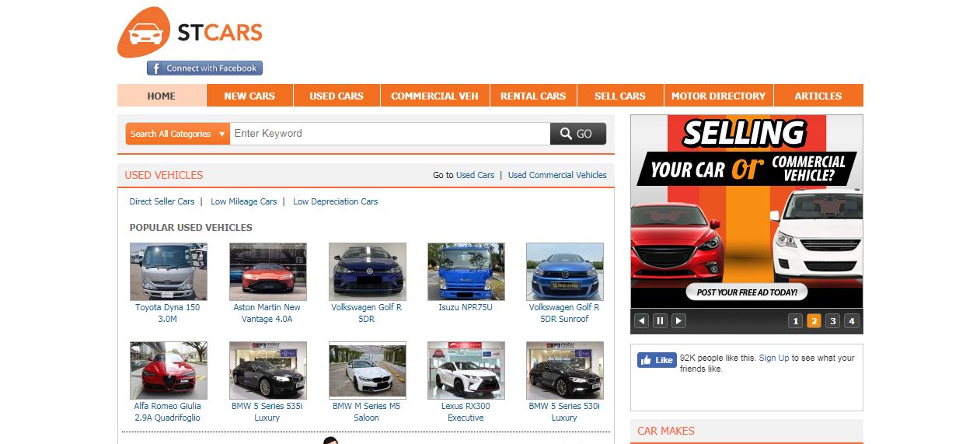980x444 pixels.
Task: Open BMW 5 Series 535i thumbnail
Action: click(268, 370)
